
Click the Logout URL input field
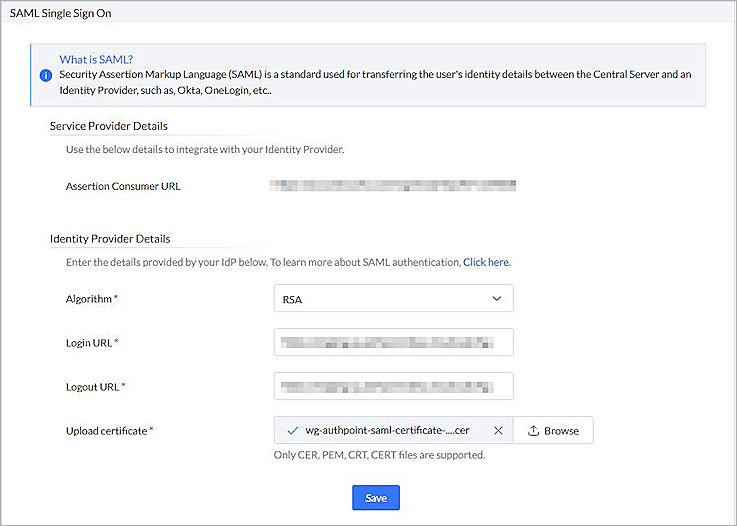[x=393, y=386]
